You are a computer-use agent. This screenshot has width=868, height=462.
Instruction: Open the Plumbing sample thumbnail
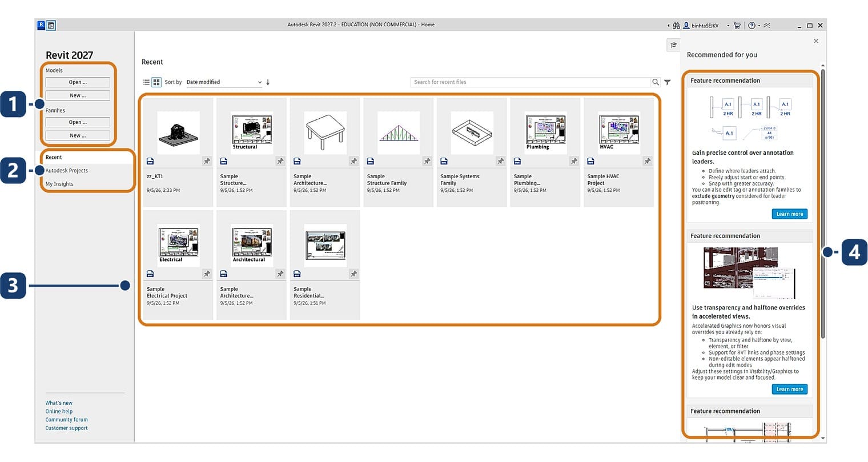(x=545, y=132)
